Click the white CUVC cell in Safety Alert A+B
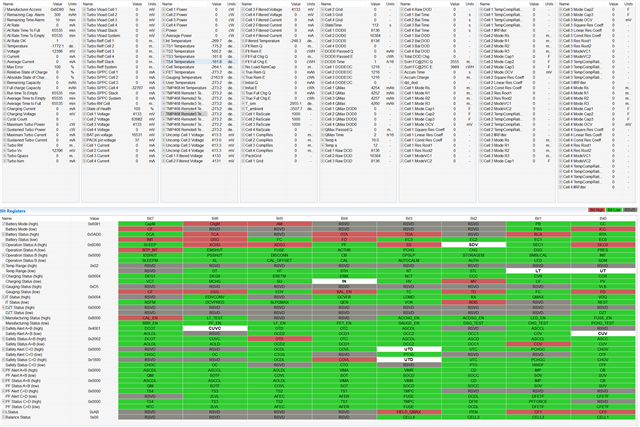This screenshot has height=427, width=640. pyautogui.click(x=215, y=329)
